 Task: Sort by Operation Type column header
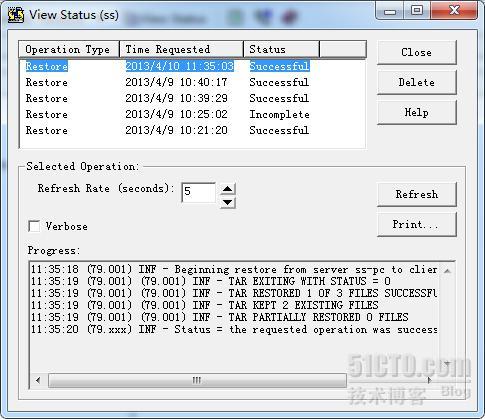click(x=69, y=49)
